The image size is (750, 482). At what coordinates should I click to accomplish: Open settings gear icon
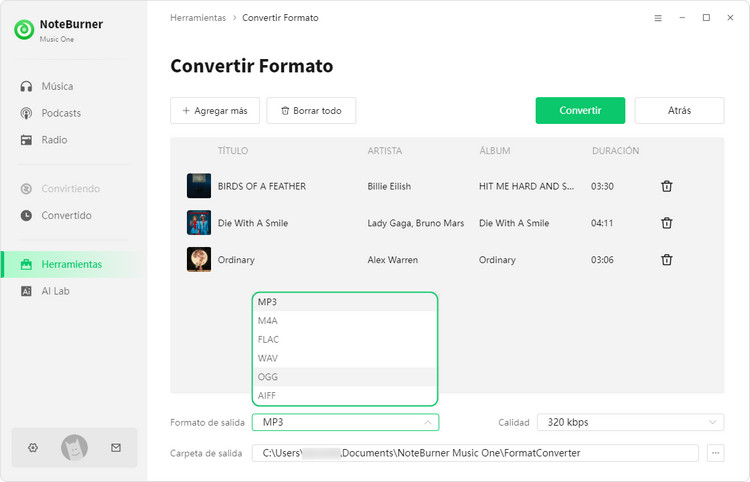click(x=33, y=448)
